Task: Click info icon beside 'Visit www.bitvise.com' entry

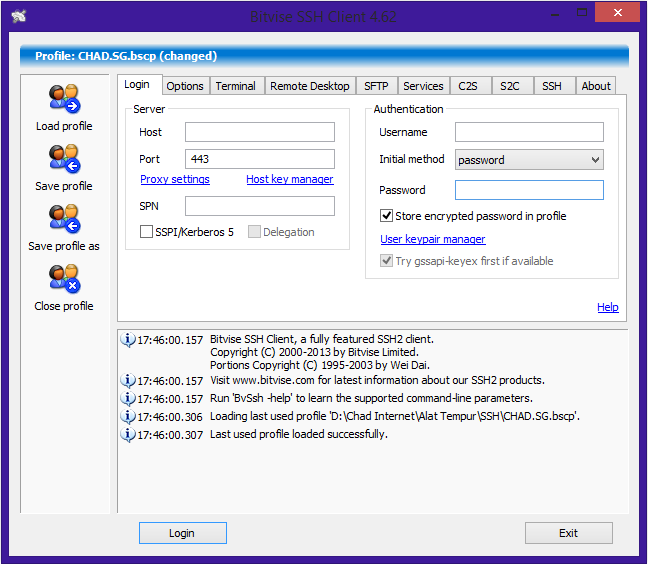Action: (128, 381)
